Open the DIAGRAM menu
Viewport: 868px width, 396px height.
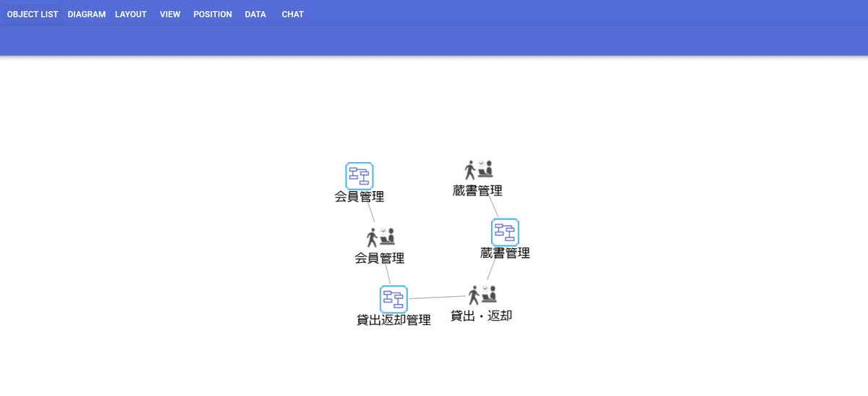click(x=87, y=14)
